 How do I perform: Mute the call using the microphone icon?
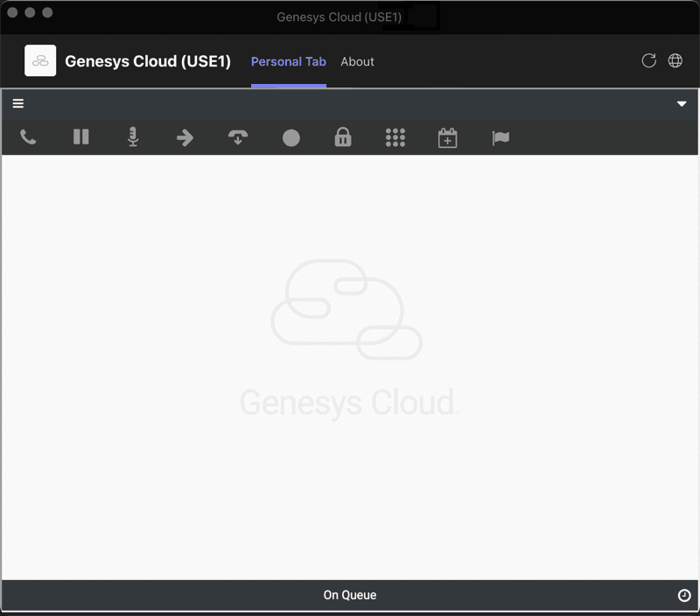[x=132, y=137]
